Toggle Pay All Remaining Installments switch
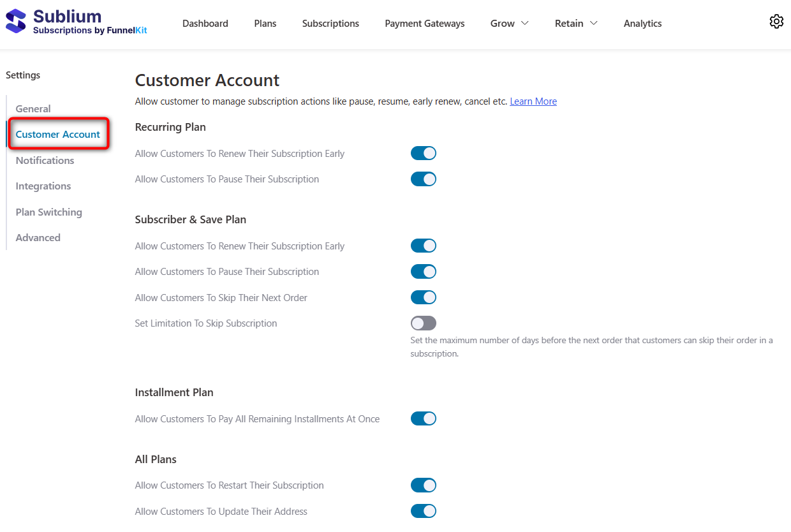791x532 pixels. pos(424,418)
